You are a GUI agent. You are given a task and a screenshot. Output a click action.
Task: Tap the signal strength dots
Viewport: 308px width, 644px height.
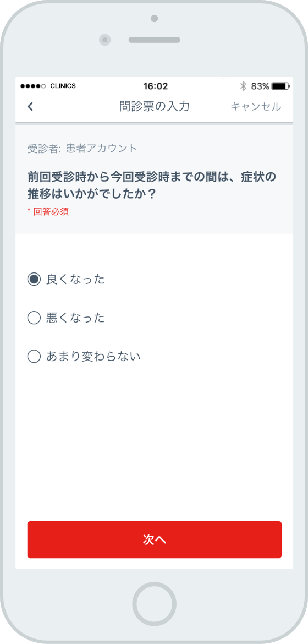(33, 86)
